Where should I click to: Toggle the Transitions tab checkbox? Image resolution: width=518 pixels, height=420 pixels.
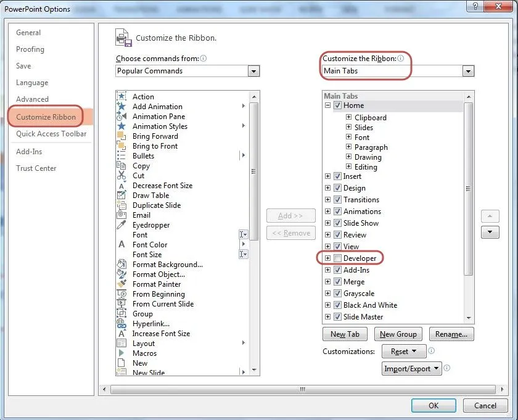pos(337,200)
